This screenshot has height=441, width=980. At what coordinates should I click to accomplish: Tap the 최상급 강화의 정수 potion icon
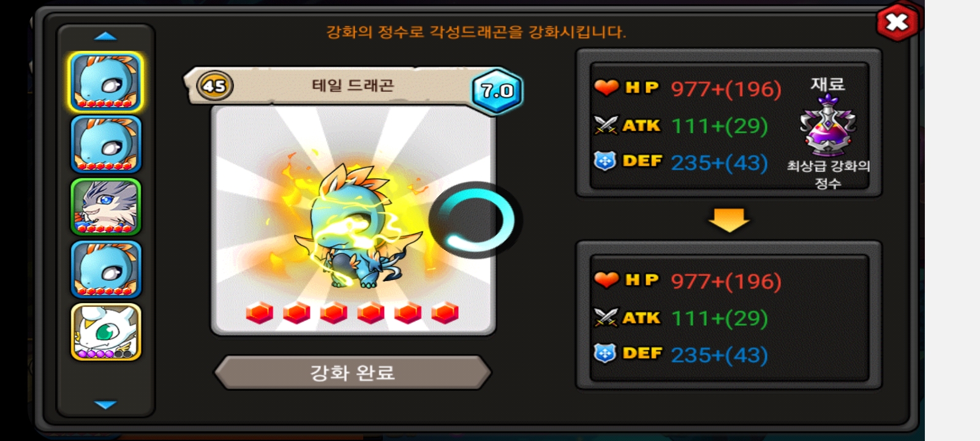(827, 126)
